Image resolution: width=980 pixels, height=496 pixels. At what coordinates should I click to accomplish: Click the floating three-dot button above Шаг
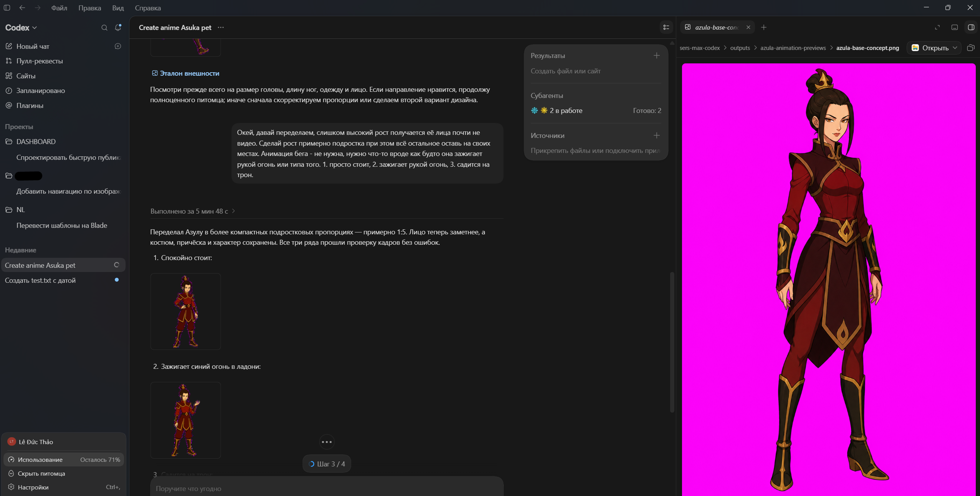pyautogui.click(x=327, y=442)
